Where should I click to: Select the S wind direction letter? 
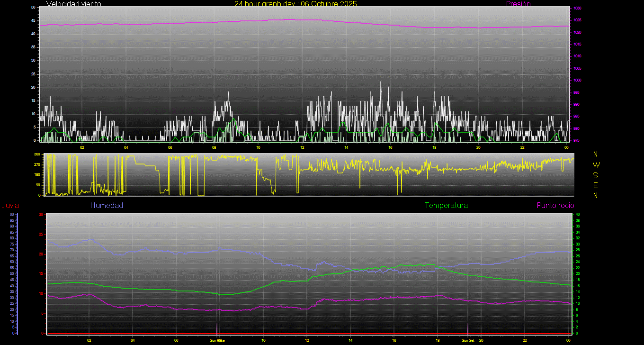596,175
